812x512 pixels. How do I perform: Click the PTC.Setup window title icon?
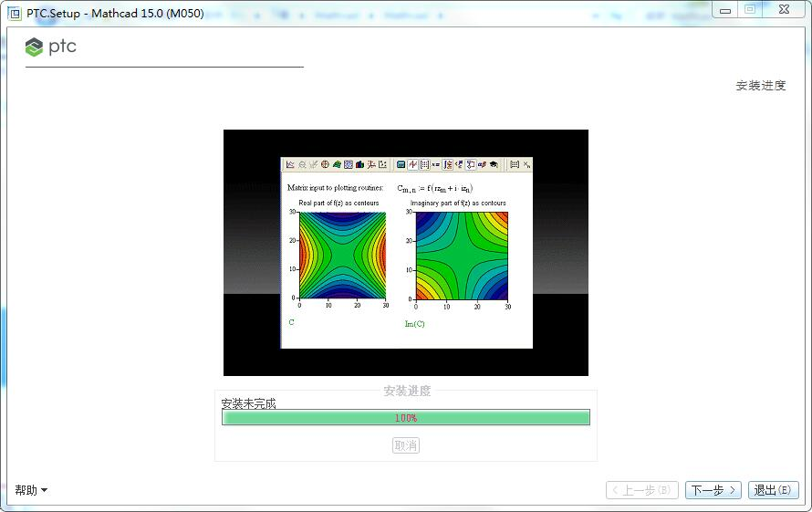(x=15, y=13)
